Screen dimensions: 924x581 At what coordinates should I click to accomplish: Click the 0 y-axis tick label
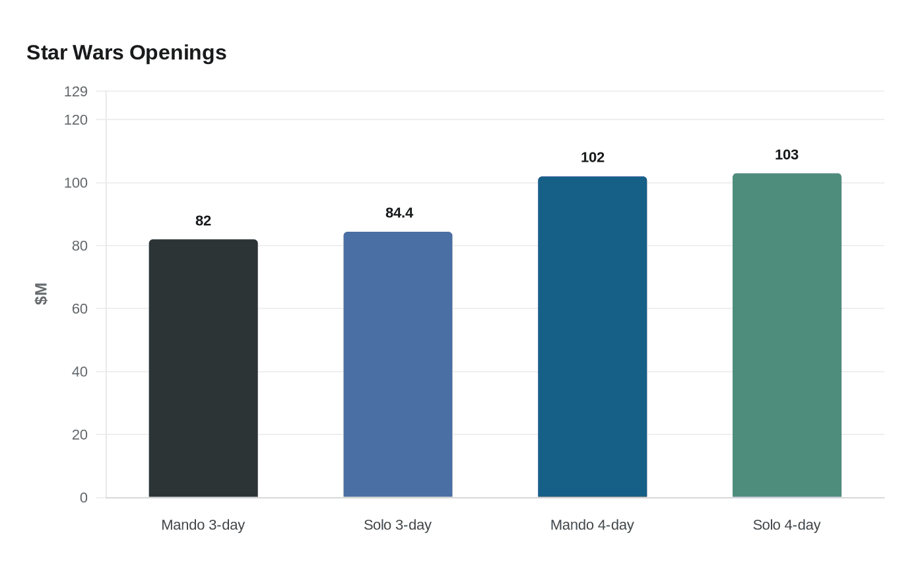(x=84, y=498)
